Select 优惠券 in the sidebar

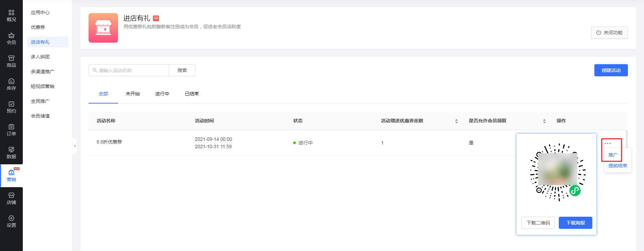tap(38, 27)
